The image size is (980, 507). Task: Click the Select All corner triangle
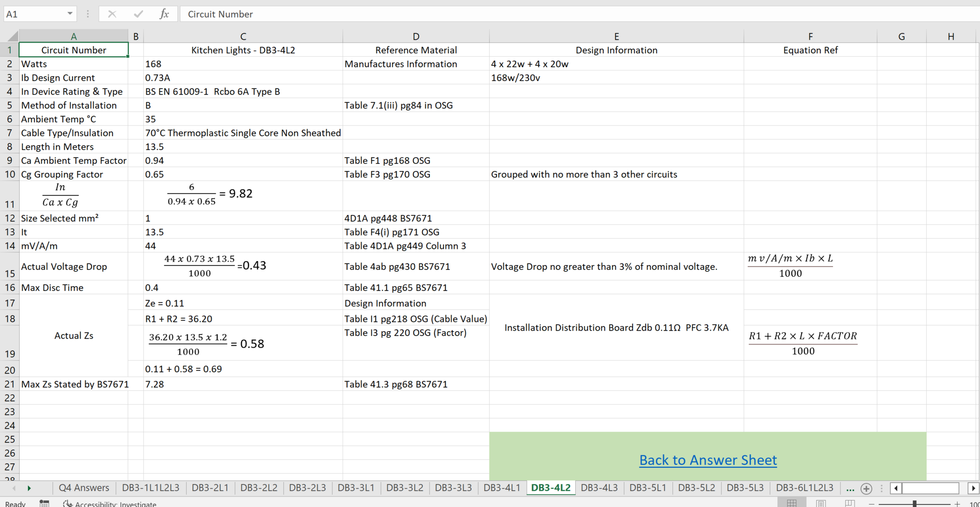click(12, 36)
